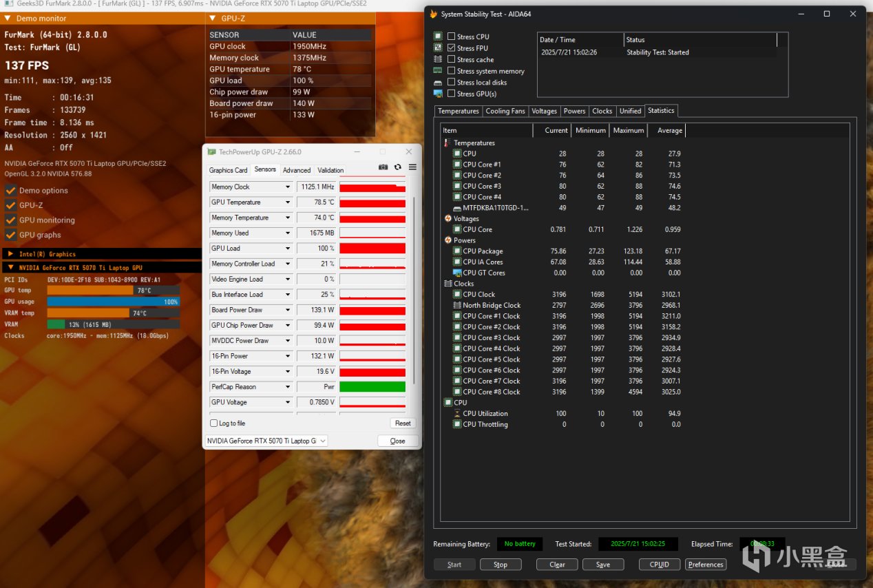This screenshot has height=588, width=873.
Task: Click the Item column header in Statistics
Action: pyautogui.click(x=487, y=130)
